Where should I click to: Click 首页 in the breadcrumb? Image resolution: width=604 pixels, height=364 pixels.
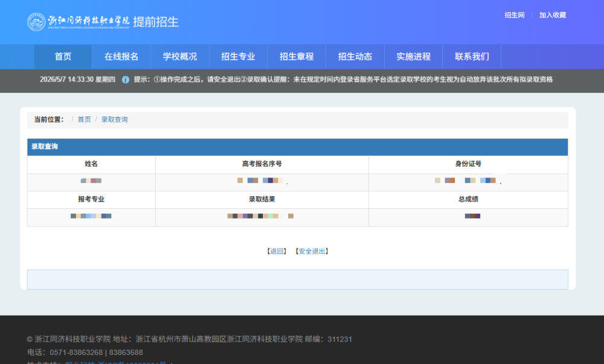tap(85, 120)
